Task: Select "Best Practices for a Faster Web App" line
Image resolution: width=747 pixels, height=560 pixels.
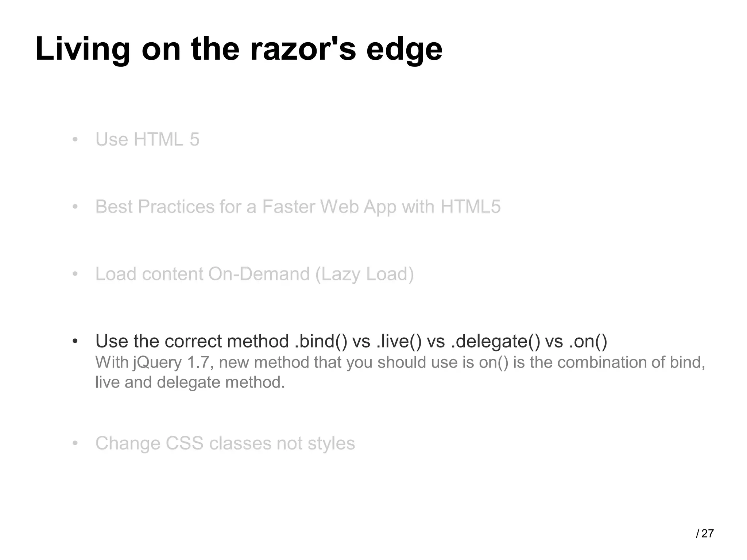Action: (x=298, y=207)
